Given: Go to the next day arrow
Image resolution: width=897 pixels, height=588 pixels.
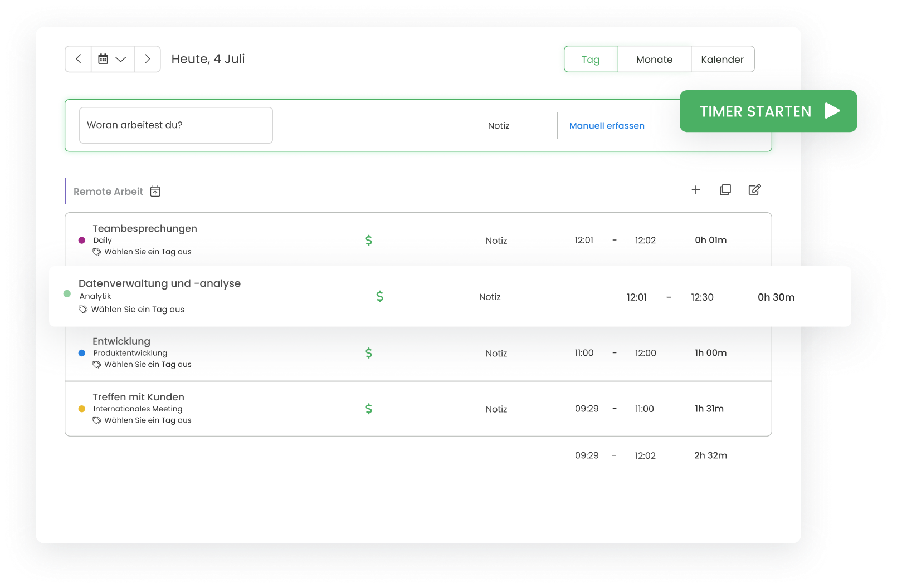Looking at the screenshot, I should [x=148, y=59].
